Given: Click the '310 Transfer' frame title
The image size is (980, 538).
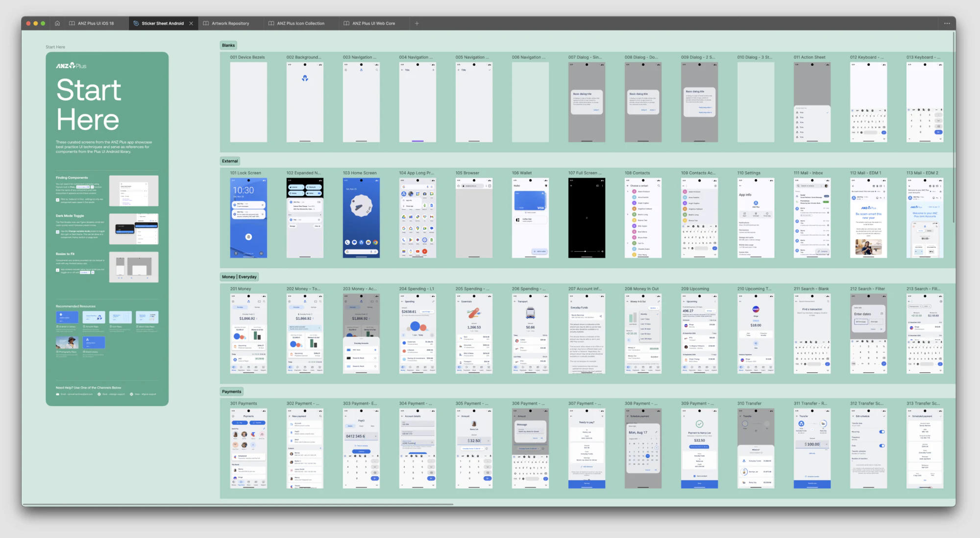Looking at the screenshot, I should click(x=749, y=404).
